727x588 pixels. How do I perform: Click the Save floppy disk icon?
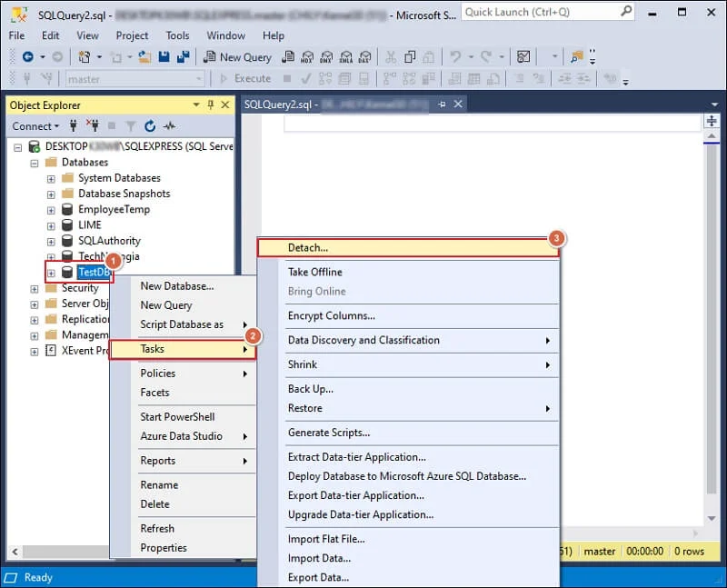coord(164,57)
